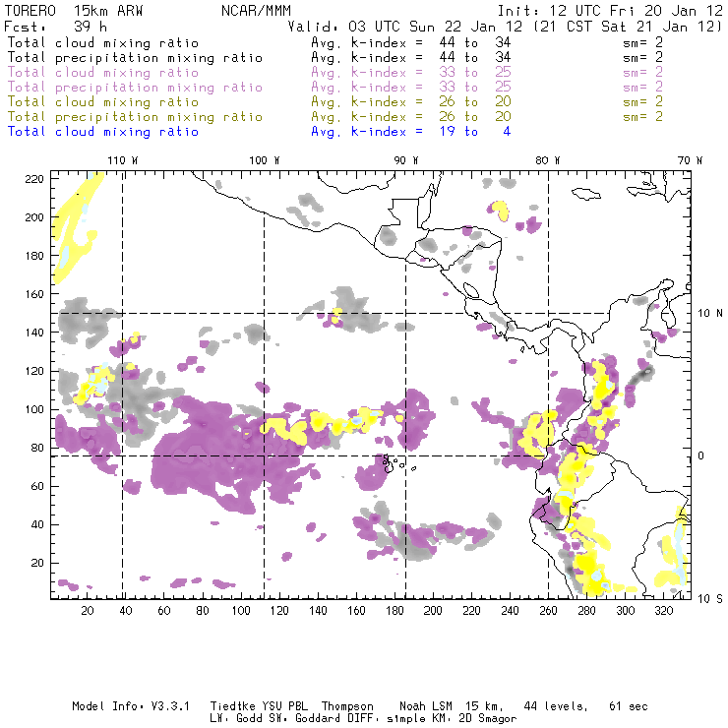Click the 'Model Info: V3.3.1' text
The width and height of the screenshot is (728, 728).
(131, 706)
